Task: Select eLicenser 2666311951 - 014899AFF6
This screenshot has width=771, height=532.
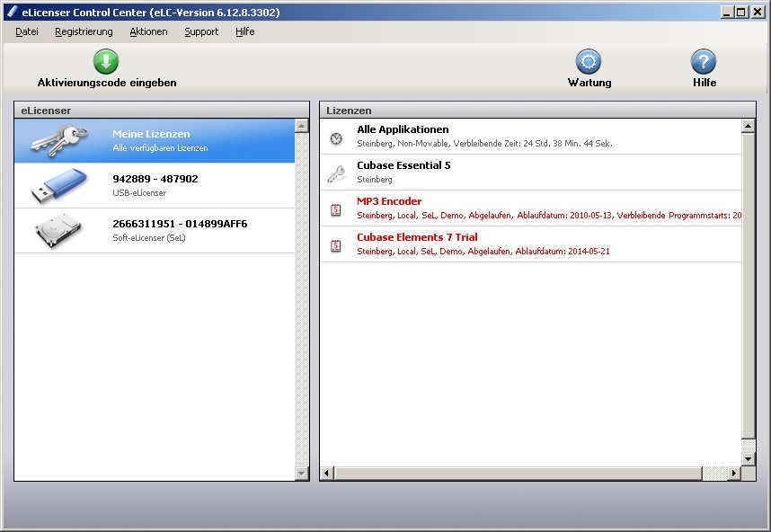Action: point(155,231)
